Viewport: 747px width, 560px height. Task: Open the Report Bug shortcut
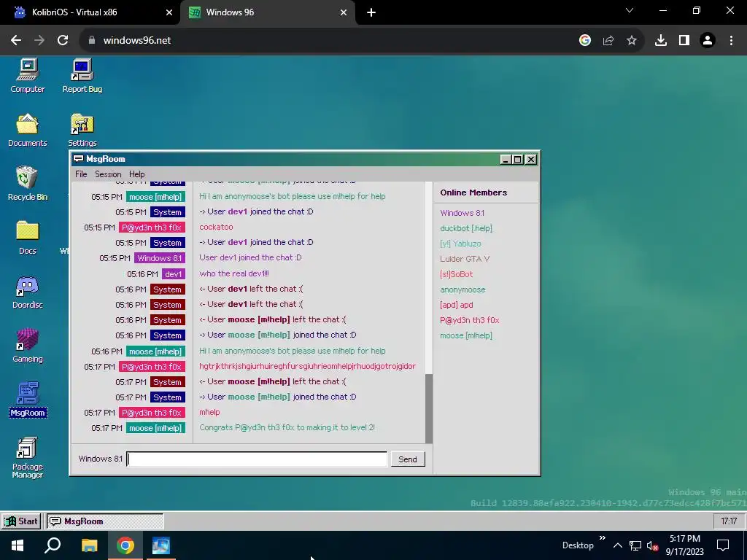(x=82, y=76)
